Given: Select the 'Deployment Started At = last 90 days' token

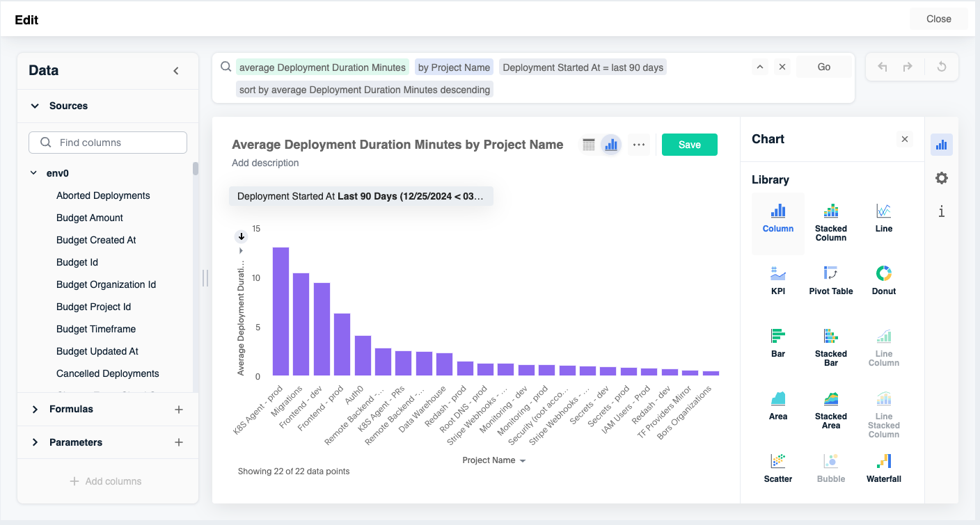Looking at the screenshot, I should pos(583,67).
